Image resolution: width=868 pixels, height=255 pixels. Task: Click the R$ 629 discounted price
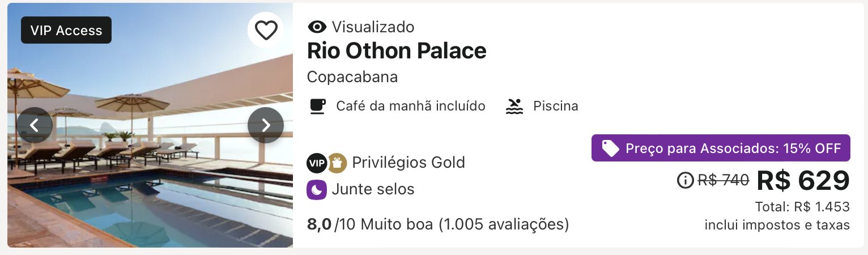[x=803, y=181]
